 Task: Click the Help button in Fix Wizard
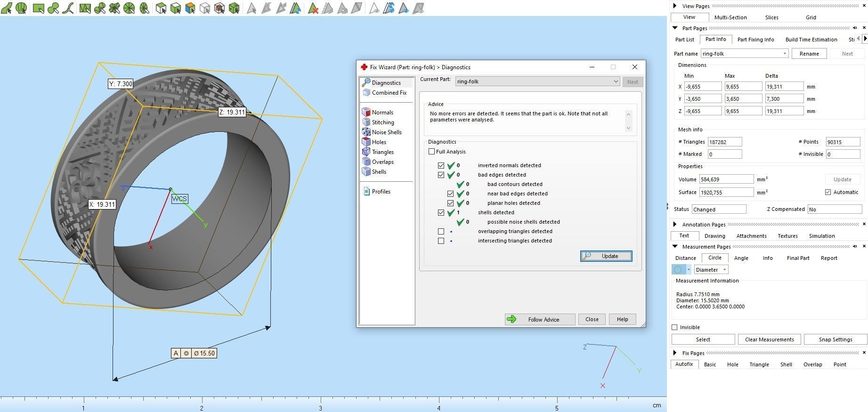click(622, 319)
